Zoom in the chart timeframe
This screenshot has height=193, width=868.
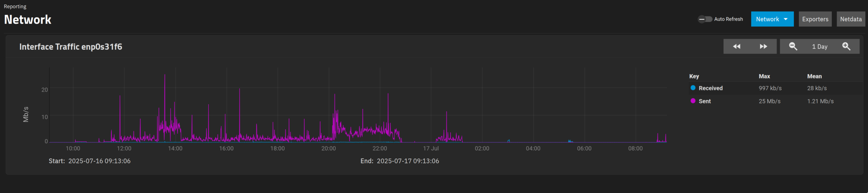pos(846,47)
